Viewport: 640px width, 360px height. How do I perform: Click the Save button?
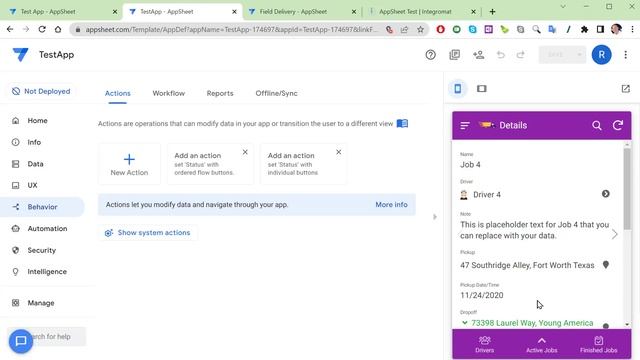[x=556, y=55]
